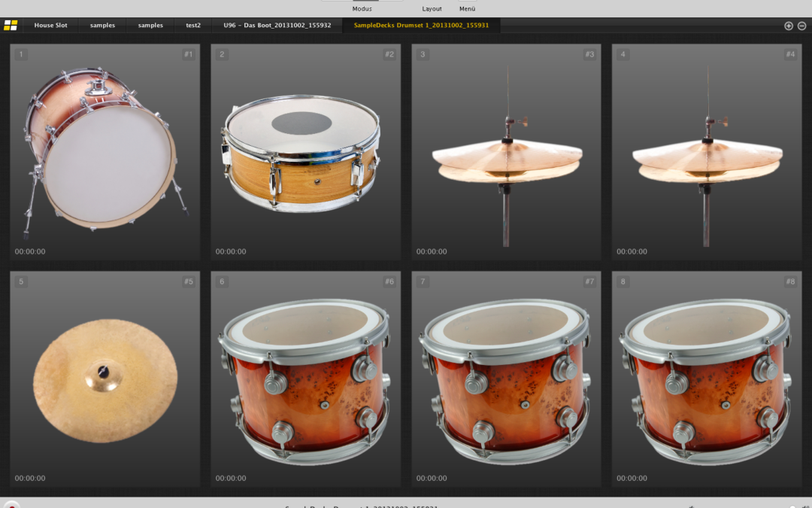
Task: Trigger the hi-hat on pad 4
Action: coord(707,158)
